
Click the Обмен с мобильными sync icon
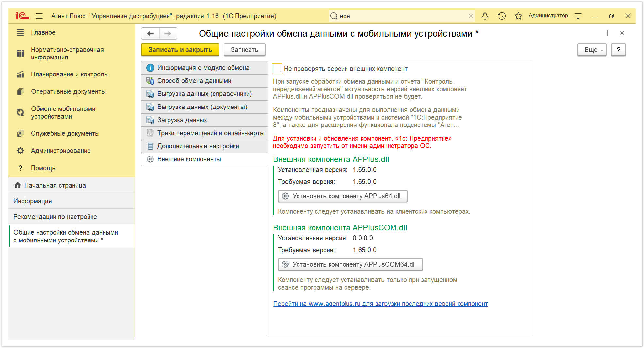click(20, 112)
